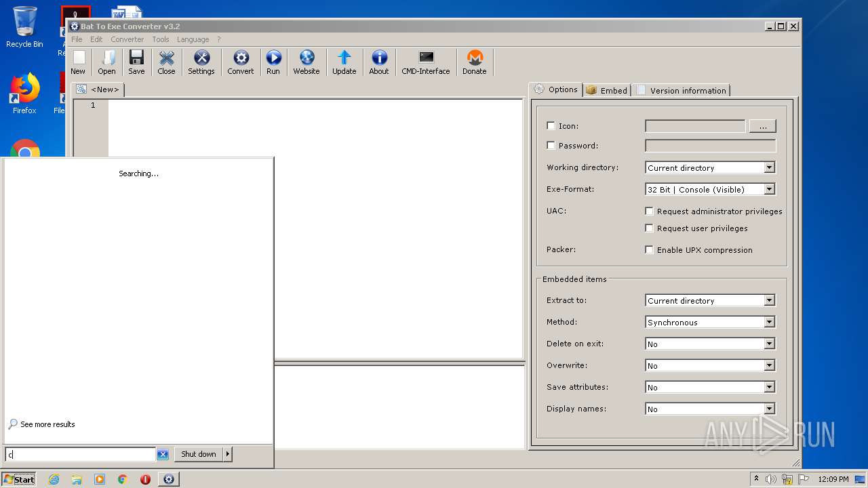Image resolution: width=868 pixels, height=488 pixels.
Task: Open the Method dropdown
Action: (x=769, y=323)
